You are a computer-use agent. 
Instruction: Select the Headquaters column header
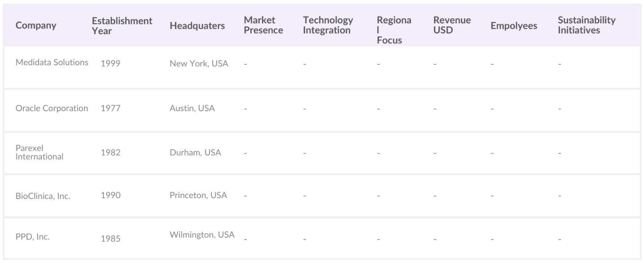coord(197,26)
